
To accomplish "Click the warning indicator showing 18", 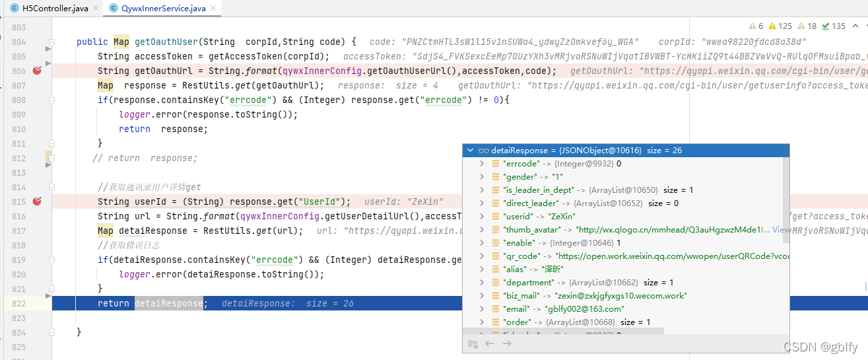I will tap(807, 26).
